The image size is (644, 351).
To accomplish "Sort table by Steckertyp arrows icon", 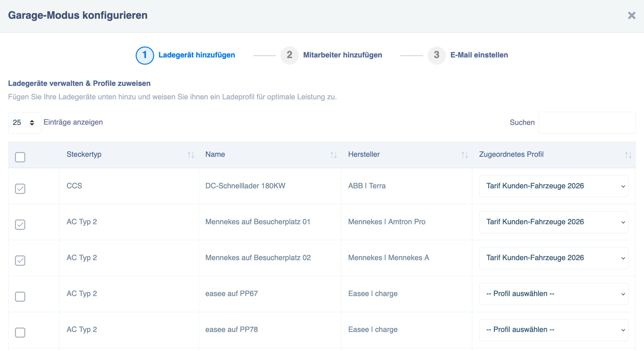I will click(191, 155).
